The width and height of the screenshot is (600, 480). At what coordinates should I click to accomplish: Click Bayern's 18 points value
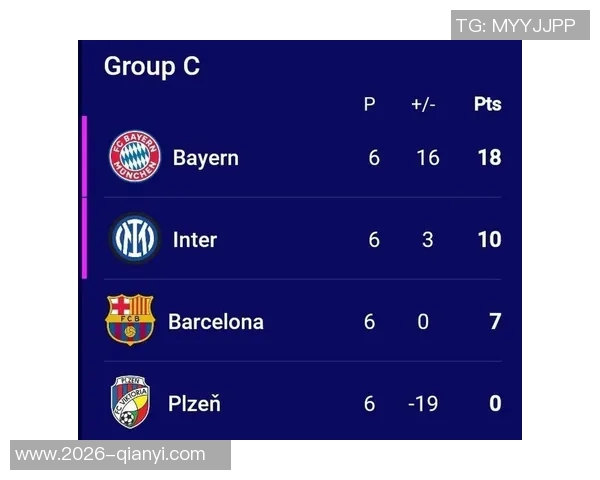pyautogui.click(x=489, y=158)
